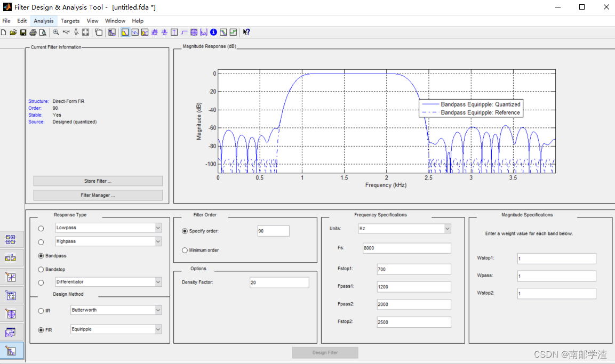Screen dimensions: 615x364
Task: Show Filter Information blue info icon
Action: pyautogui.click(x=213, y=32)
